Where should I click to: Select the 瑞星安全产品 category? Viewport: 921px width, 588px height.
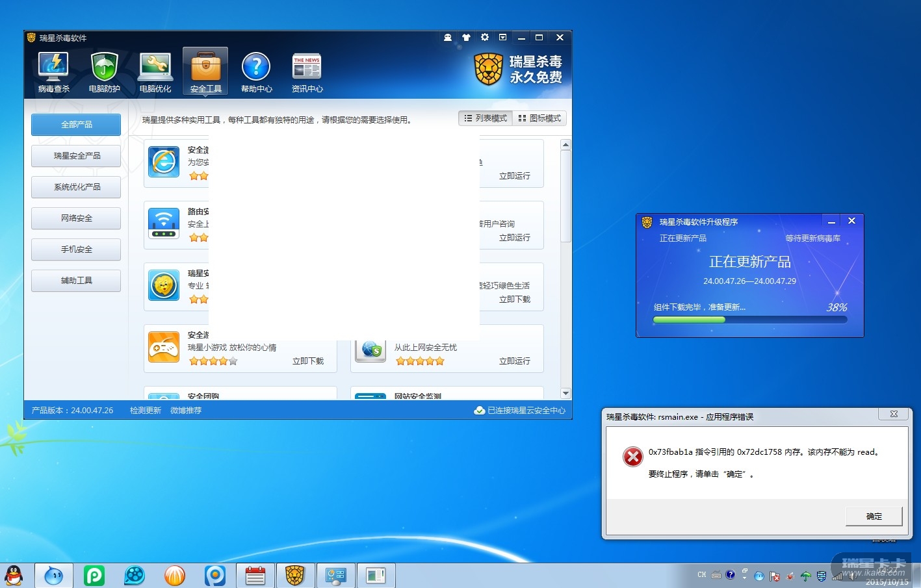[x=76, y=156]
